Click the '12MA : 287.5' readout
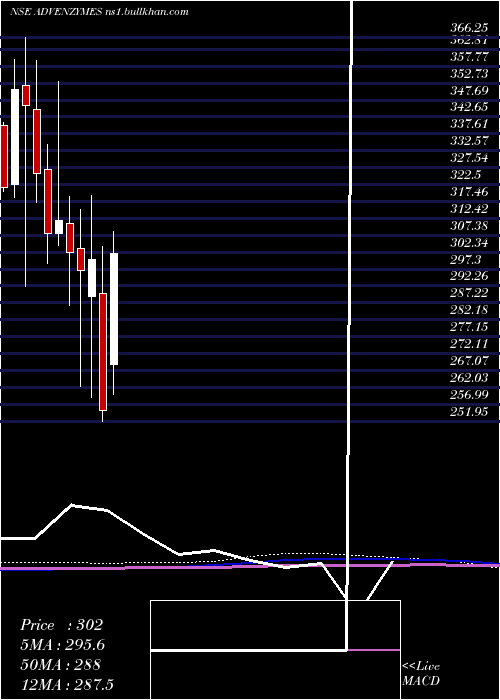Screen dimensions: 500x700 coord(69,684)
